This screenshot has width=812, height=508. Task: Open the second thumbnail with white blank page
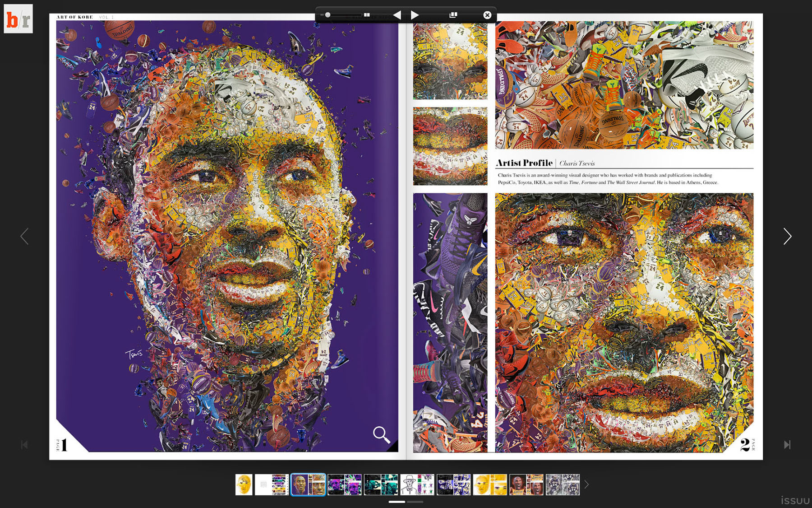pyautogui.click(x=272, y=485)
